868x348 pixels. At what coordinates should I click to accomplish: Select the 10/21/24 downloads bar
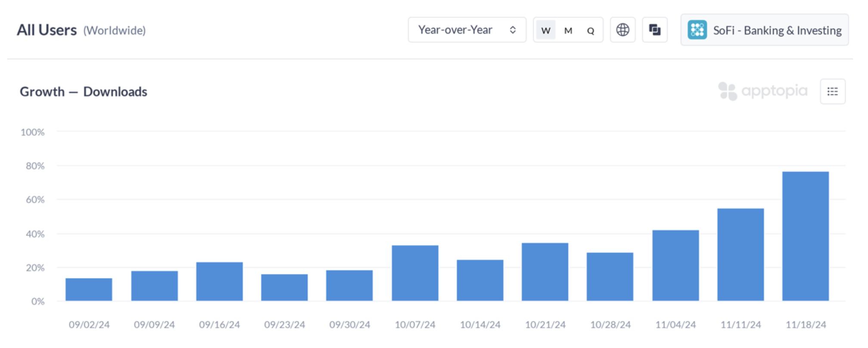[x=545, y=272]
